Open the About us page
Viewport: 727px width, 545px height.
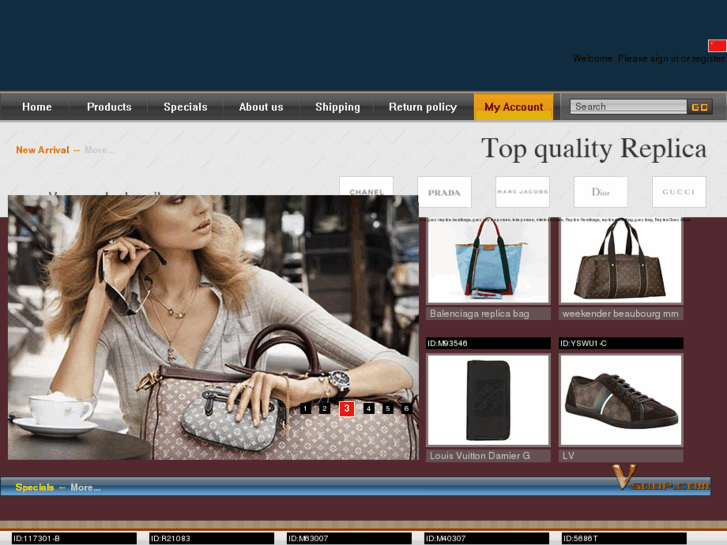(x=261, y=107)
